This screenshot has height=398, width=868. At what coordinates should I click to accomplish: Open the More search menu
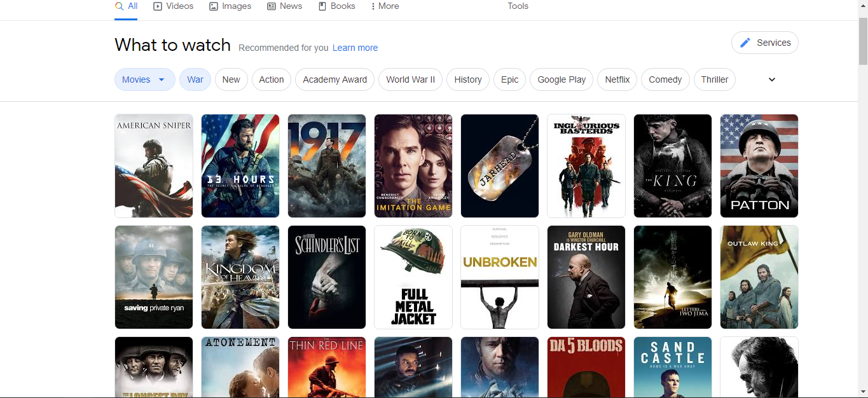(x=385, y=6)
